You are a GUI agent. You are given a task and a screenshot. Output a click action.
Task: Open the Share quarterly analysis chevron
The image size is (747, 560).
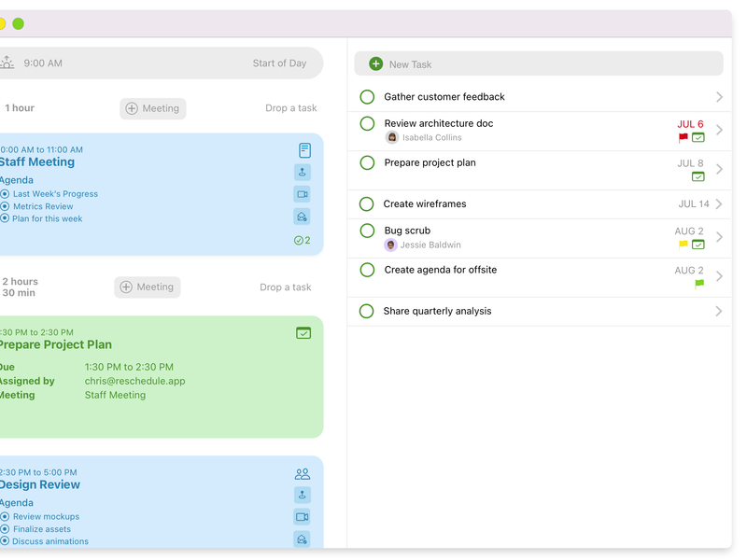(719, 310)
